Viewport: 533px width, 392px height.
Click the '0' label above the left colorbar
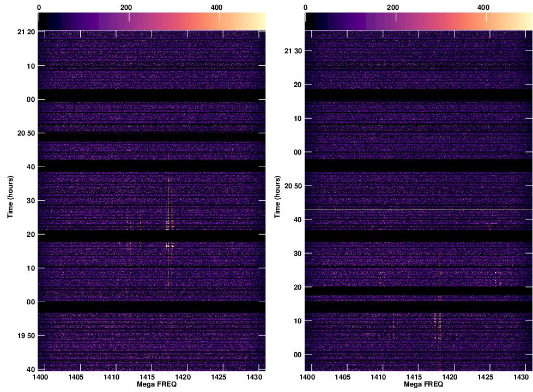[39, 8]
